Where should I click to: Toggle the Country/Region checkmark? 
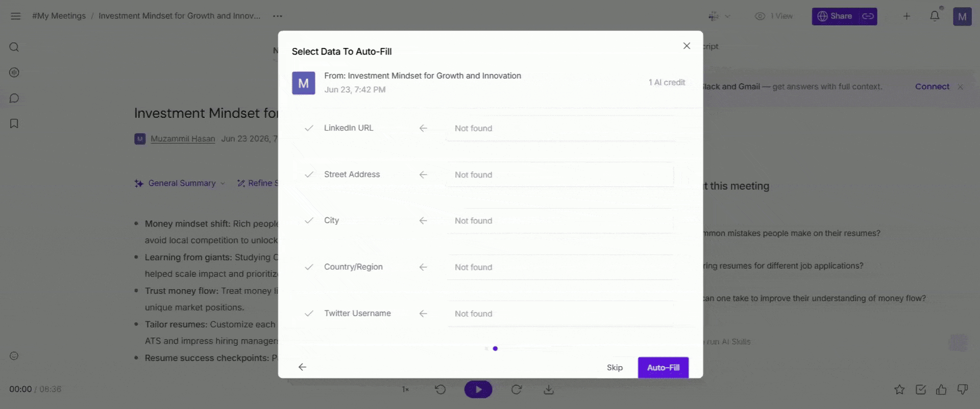[309, 267]
